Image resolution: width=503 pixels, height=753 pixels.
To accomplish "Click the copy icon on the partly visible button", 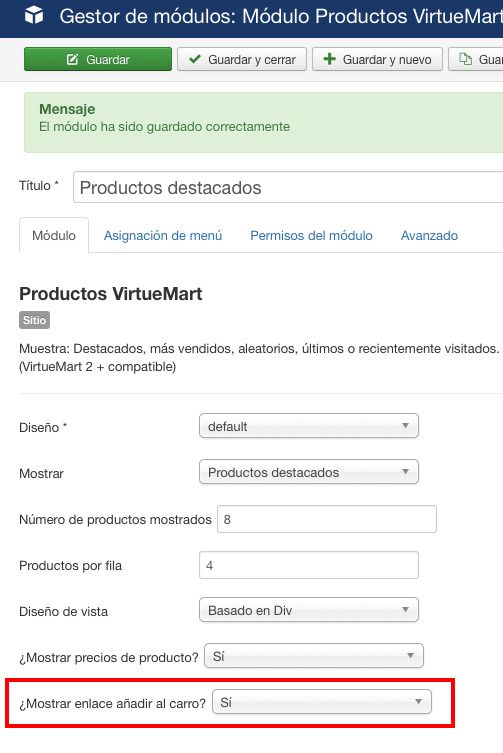I will pos(465,59).
